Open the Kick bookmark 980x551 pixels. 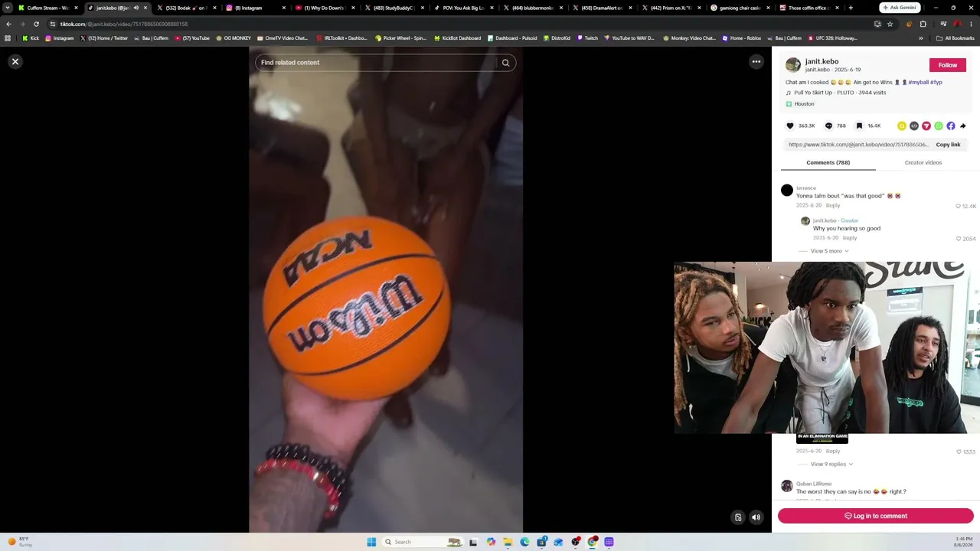[31, 38]
